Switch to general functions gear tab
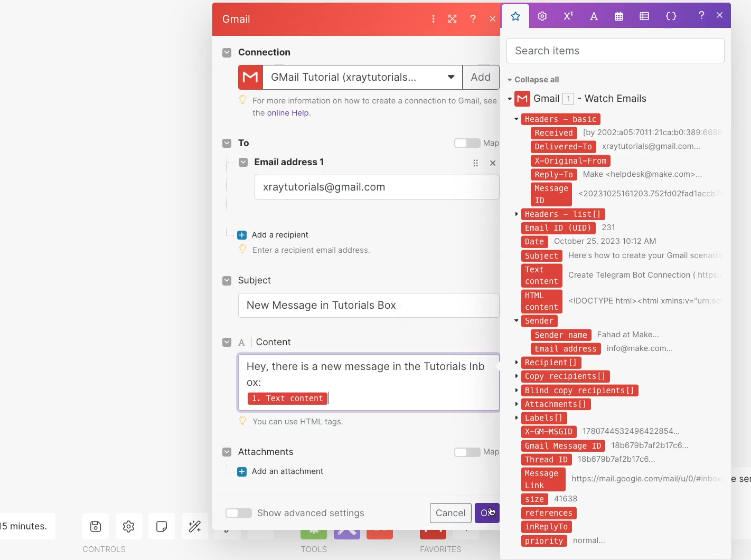 (542, 16)
